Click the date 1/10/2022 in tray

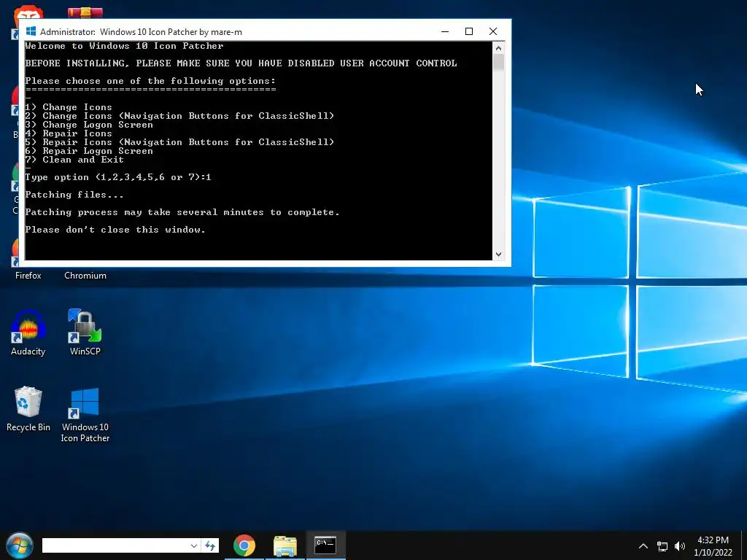point(713,553)
